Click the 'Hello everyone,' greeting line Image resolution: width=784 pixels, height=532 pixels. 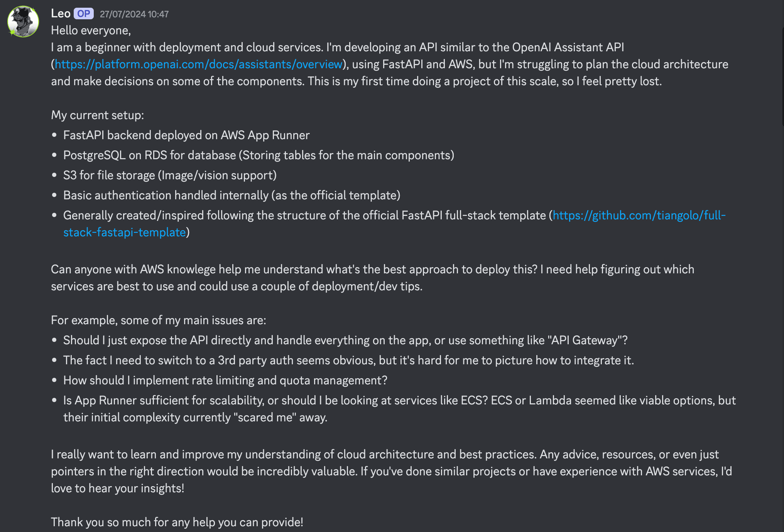[x=91, y=30]
